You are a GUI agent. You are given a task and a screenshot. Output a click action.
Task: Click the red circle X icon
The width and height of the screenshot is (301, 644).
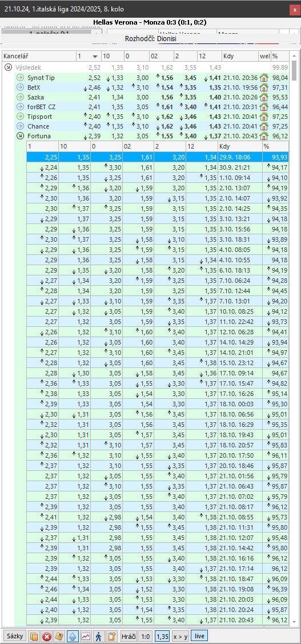tap(47, 636)
